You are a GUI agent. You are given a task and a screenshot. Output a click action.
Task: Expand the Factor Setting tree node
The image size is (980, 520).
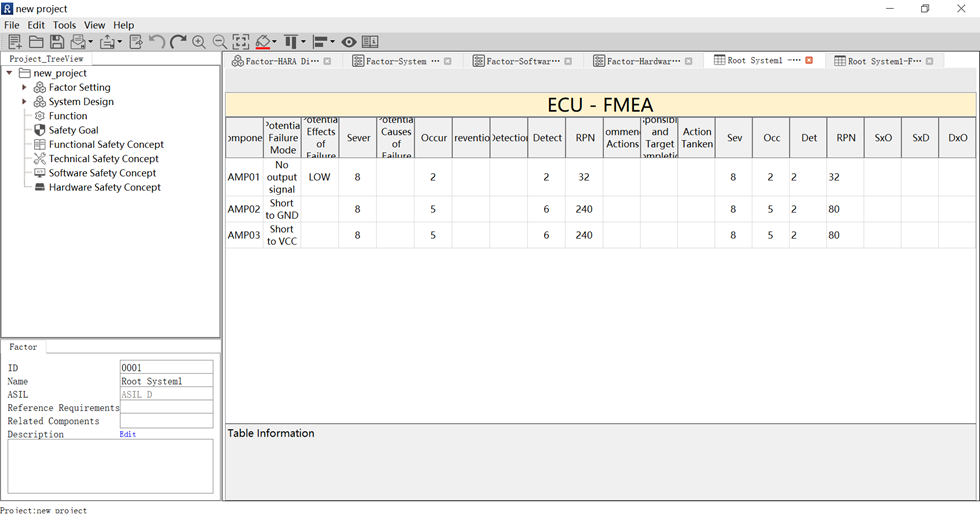tap(25, 88)
